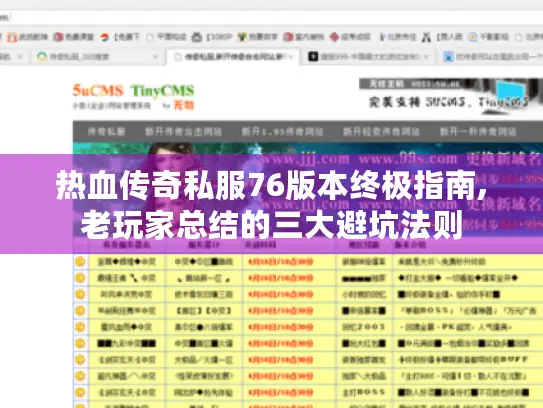Open the first bookmark with the orange icon
This screenshot has height=408, width=543.
coord(28,37)
